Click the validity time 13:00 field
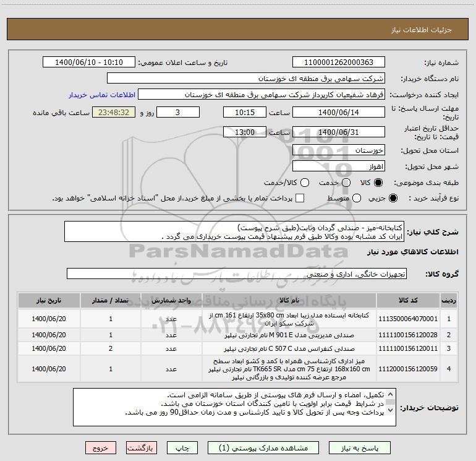This screenshot has height=461, width=476. pos(245,132)
